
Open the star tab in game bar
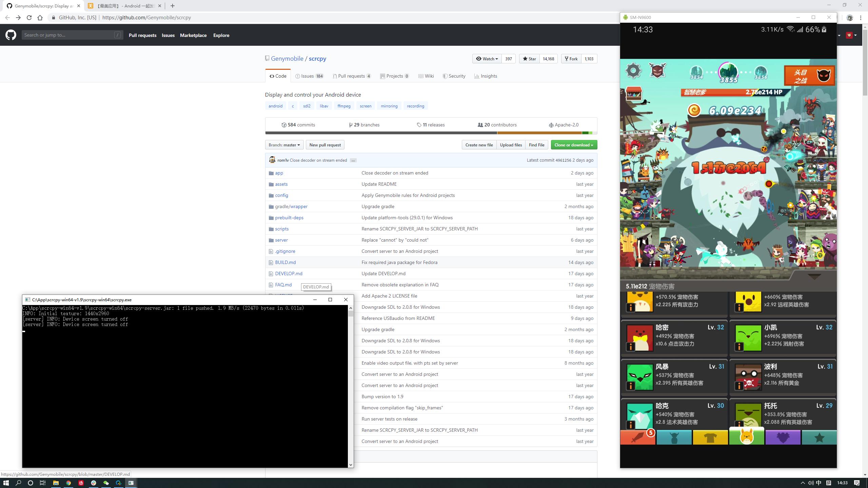pyautogui.click(x=819, y=438)
